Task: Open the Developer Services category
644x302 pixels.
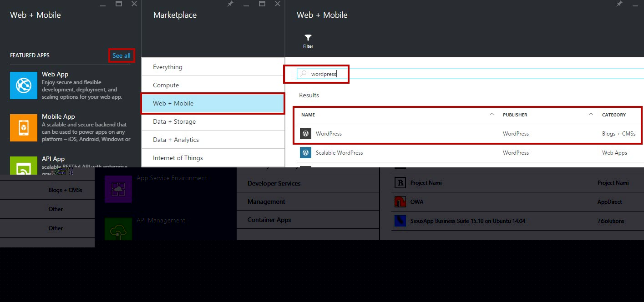Action: pyautogui.click(x=308, y=183)
